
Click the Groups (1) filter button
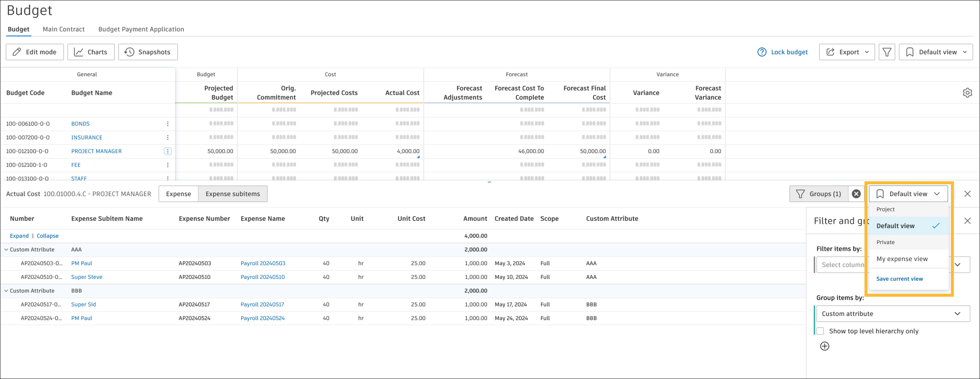(819, 194)
